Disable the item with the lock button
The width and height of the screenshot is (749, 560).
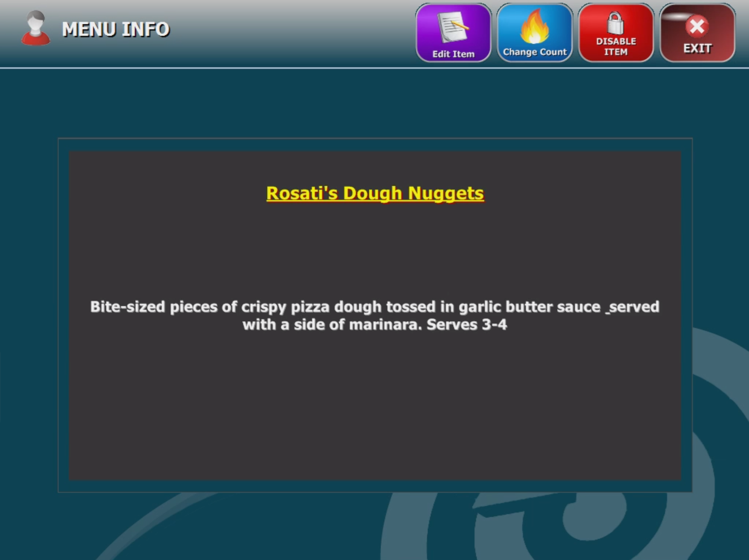click(616, 33)
